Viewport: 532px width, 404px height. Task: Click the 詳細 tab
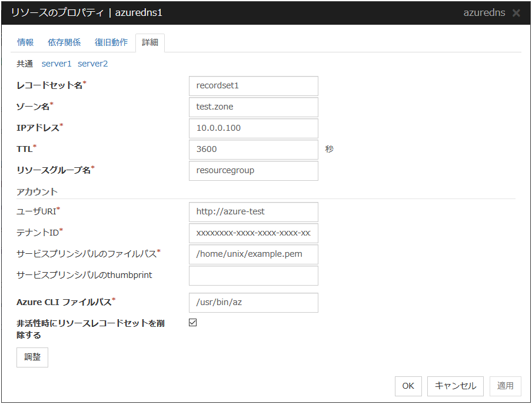pyautogui.click(x=150, y=42)
